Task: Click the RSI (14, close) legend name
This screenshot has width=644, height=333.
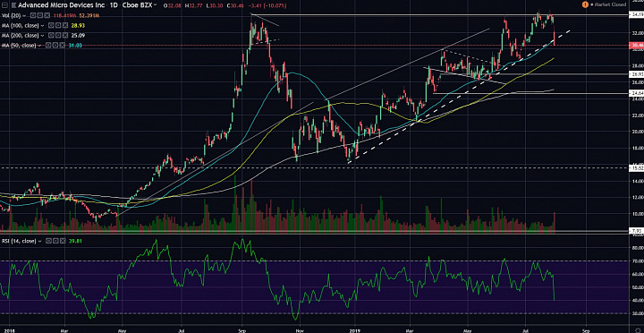Action: [18, 241]
